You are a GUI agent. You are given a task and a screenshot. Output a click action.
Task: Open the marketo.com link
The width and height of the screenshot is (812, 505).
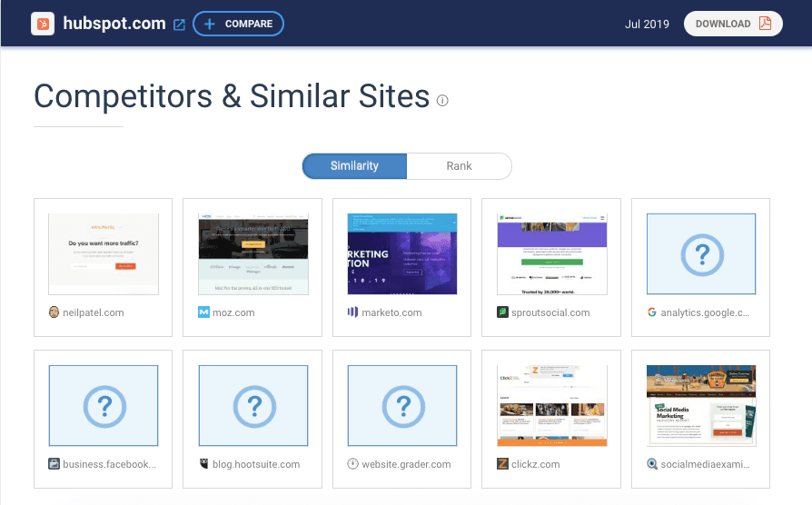(x=391, y=312)
